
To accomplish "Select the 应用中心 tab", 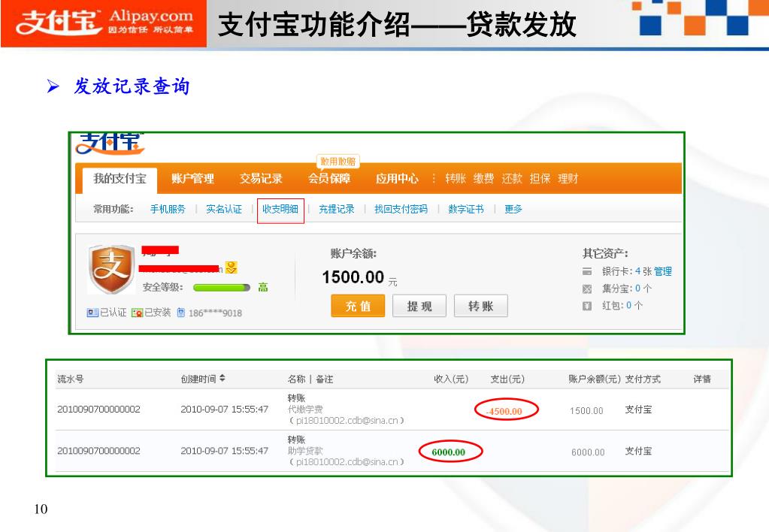I will pyautogui.click(x=397, y=179).
